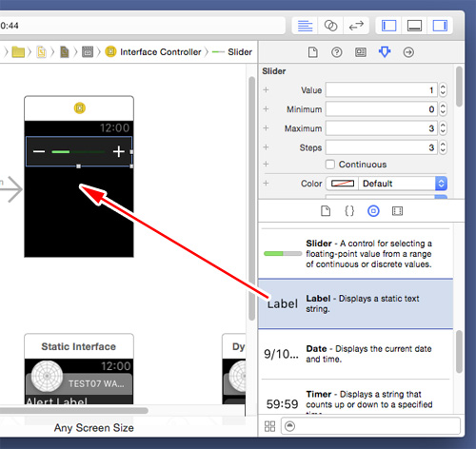Select the Object library tab

pyautogui.click(x=373, y=211)
